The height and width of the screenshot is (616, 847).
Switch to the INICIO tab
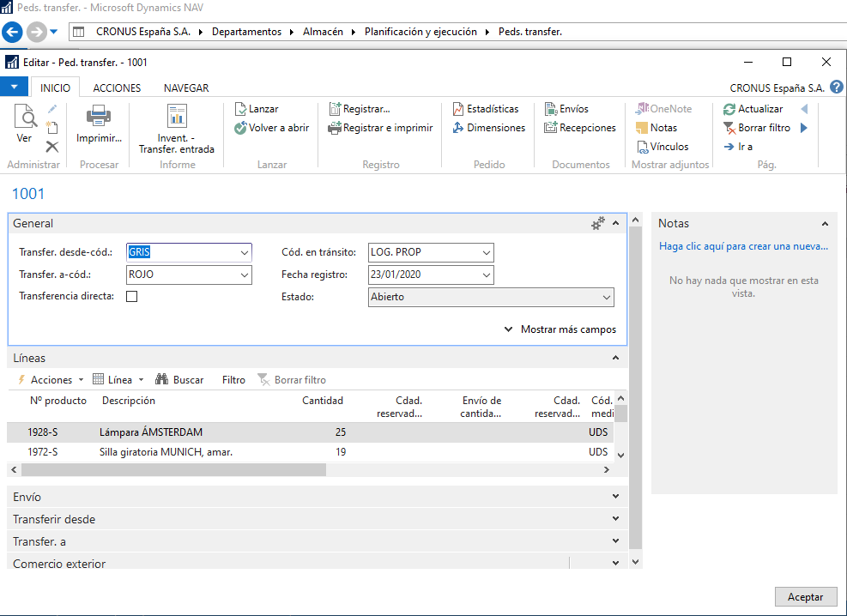55,88
